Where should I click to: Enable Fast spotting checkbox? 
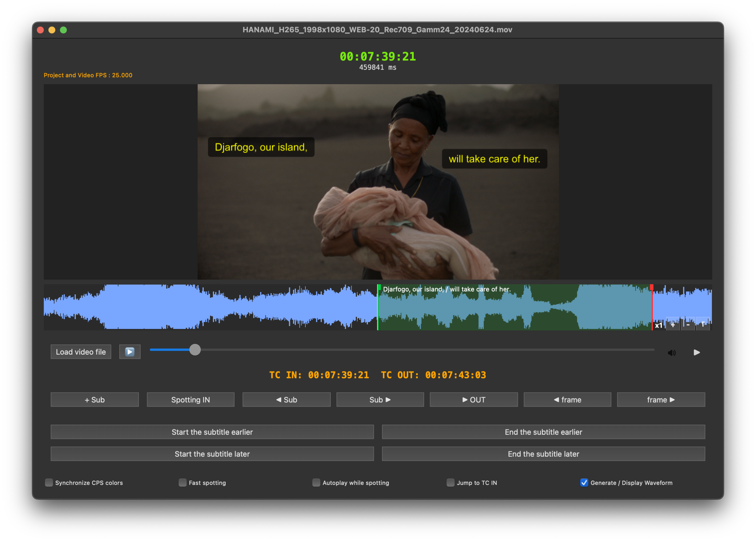(x=182, y=482)
